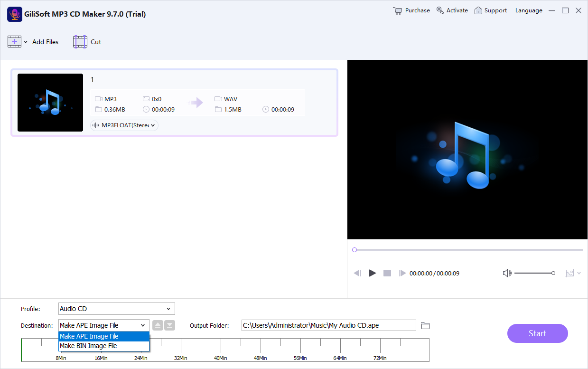
Task: Click the Purchase cart link
Action: coord(411,10)
